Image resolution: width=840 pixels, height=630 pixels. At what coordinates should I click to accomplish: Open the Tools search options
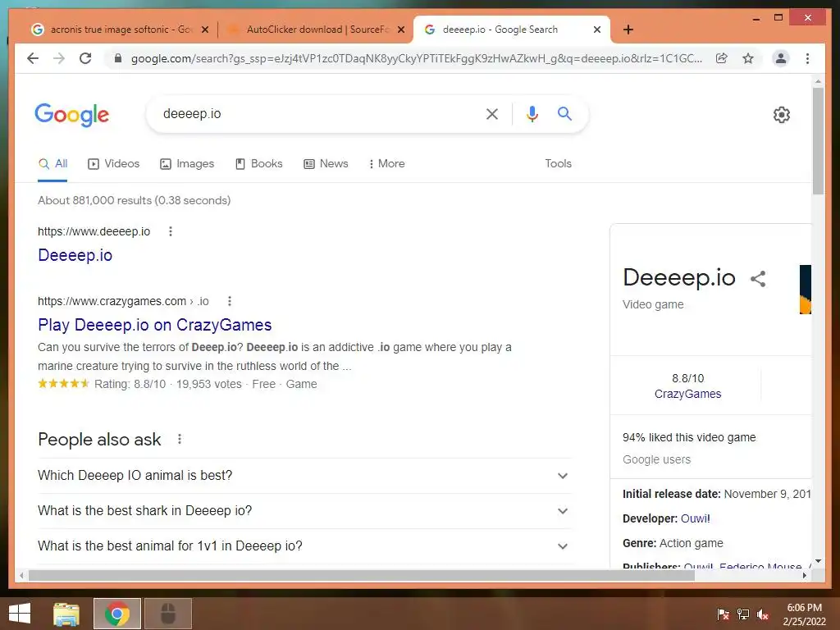(x=558, y=164)
